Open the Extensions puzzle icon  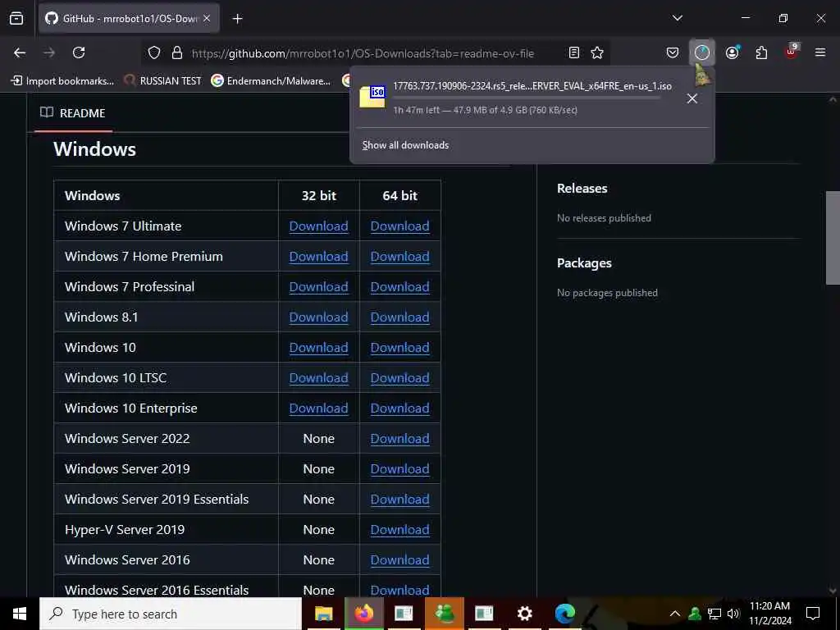[761, 52]
